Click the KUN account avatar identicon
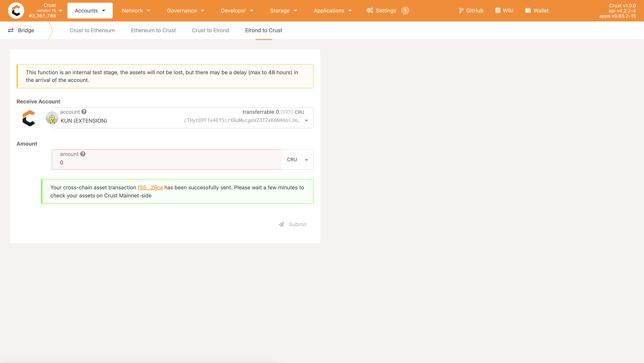Image resolution: width=644 pixels, height=363 pixels. pos(52,118)
